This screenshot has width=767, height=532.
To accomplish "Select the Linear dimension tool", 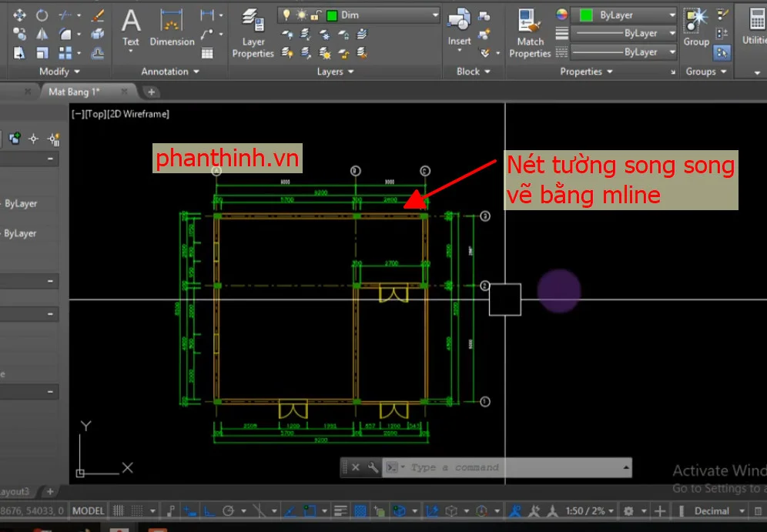I will click(207, 15).
